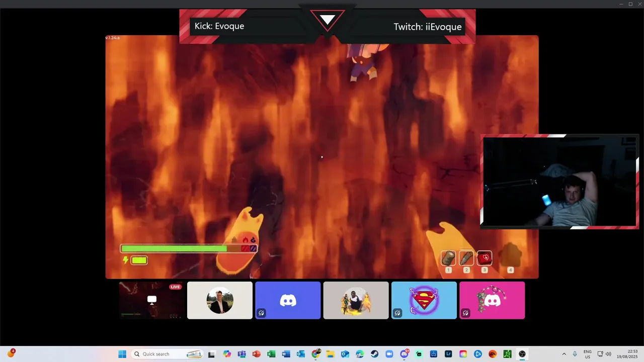This screenshot has height=362, width=644.
Task: Select the blue Discord logo participant tile
Action: coord(288,300)
